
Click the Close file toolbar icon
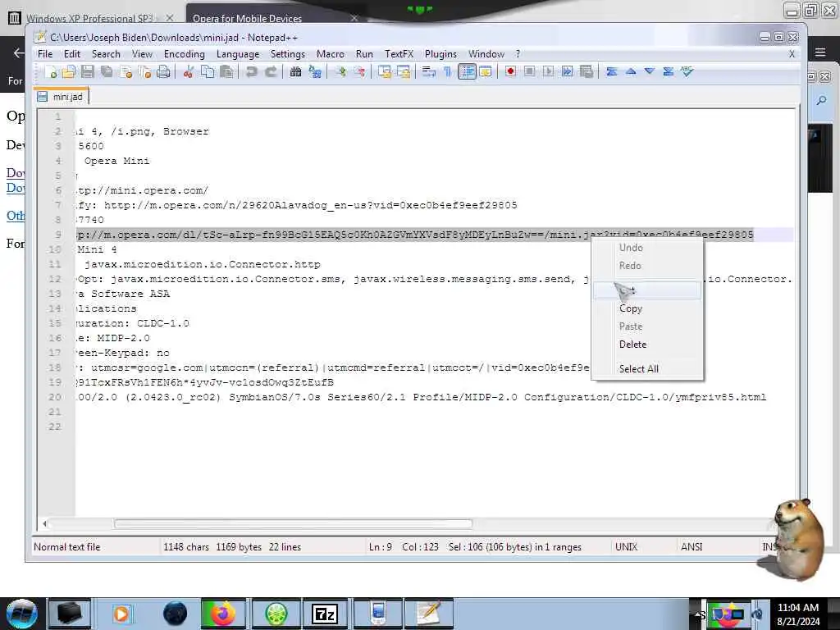[126, 72]
